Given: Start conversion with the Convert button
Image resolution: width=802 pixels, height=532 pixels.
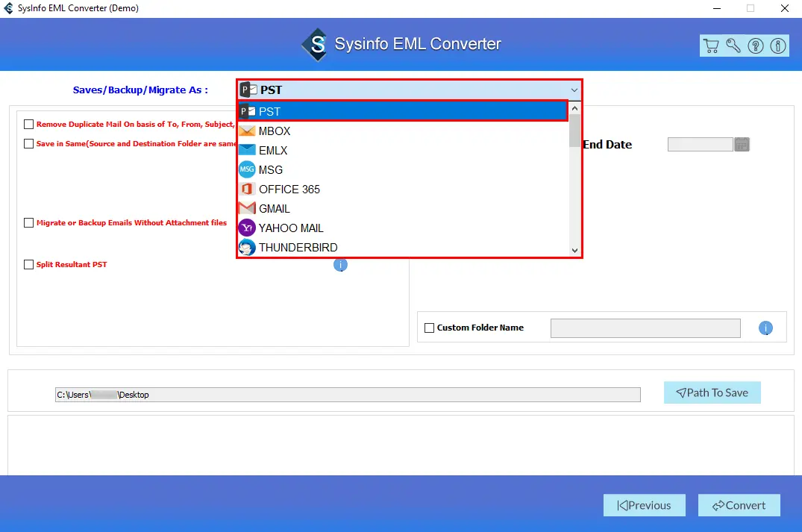Looking at the screenshot, I should (x=739, y=505).
